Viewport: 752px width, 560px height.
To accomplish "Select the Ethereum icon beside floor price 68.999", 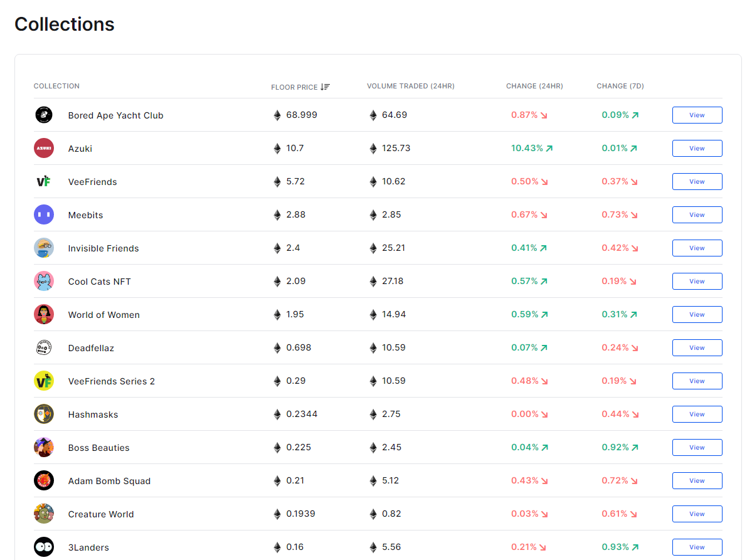I will point(277,115).
